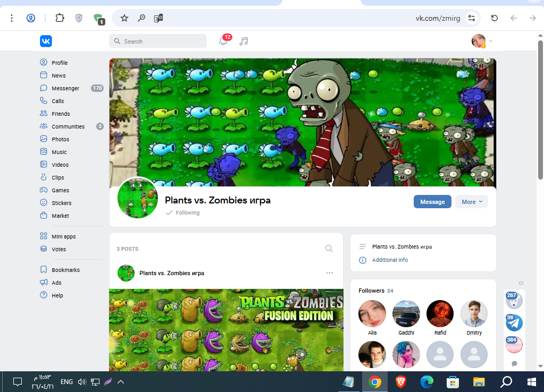Open Microsoft Edge in the taskbar
544x392 pixels.
(426, 382)
